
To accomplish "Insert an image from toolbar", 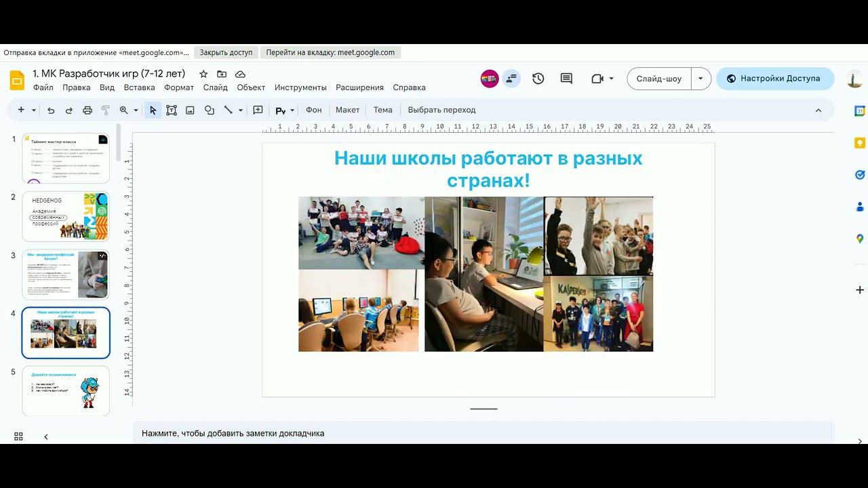I will click(x=191, y=110).
